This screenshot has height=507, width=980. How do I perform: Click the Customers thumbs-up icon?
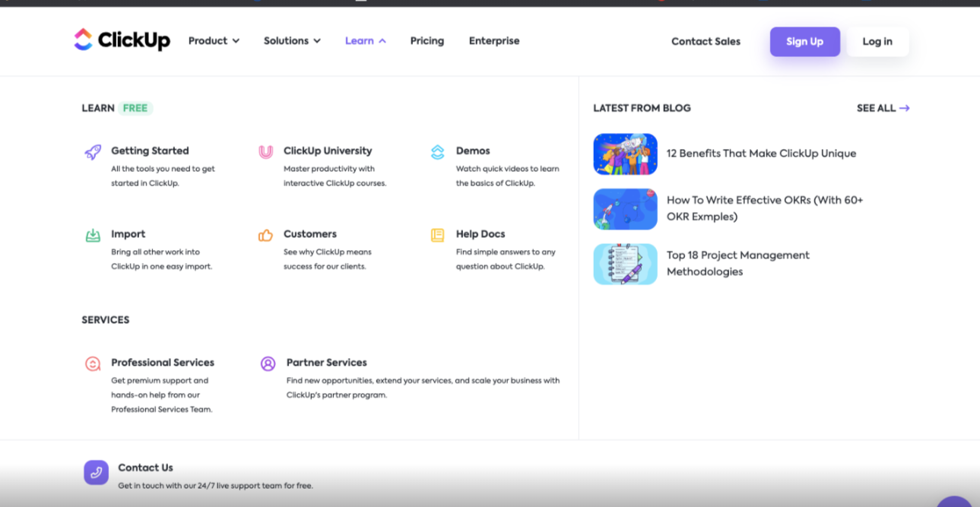tap(265, 236)
